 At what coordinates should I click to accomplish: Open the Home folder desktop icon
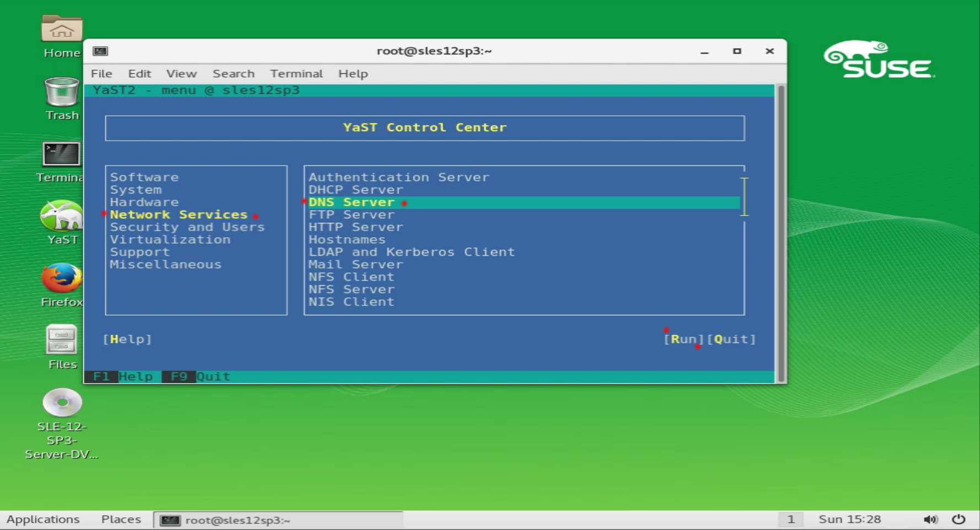[62, 30]
